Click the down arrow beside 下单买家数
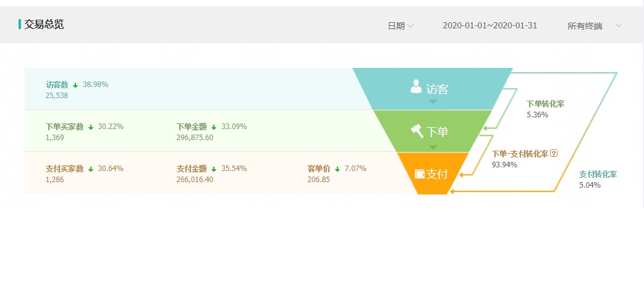Screen dimensions: 644x284 (90, 127)
